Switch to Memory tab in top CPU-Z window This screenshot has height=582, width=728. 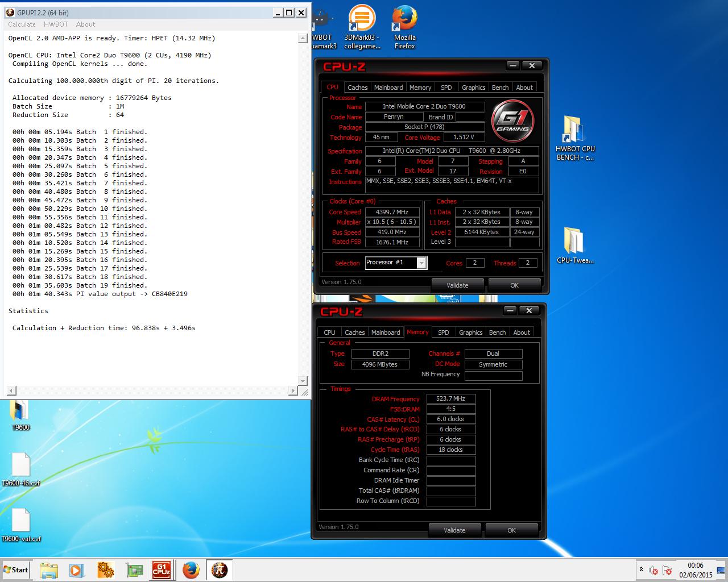tap(420, 88)
